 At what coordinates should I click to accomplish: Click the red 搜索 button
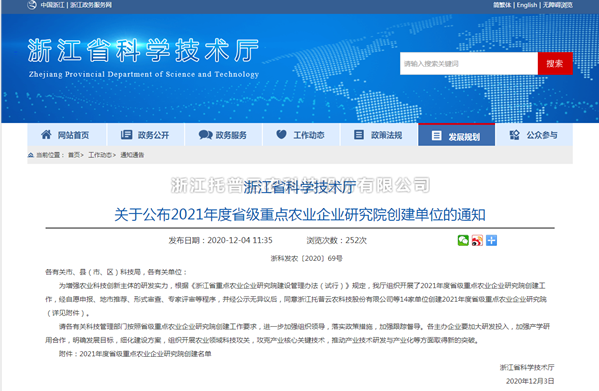coord(555,63)
